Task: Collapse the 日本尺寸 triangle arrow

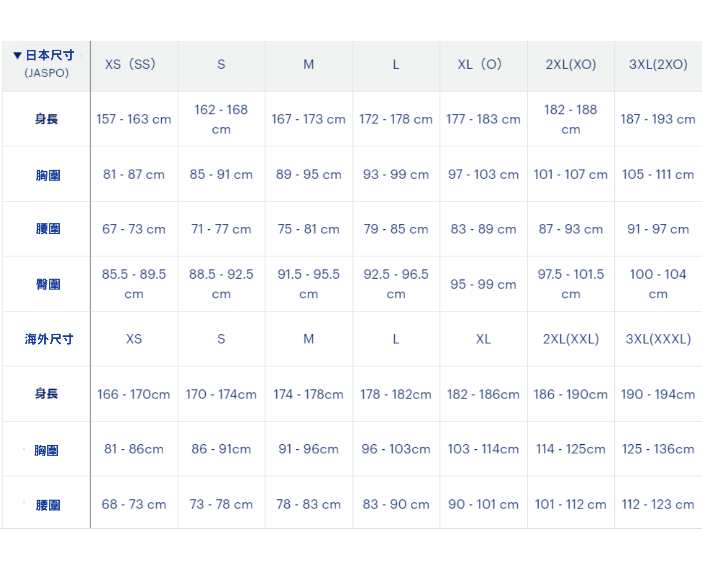Action: 17,55
